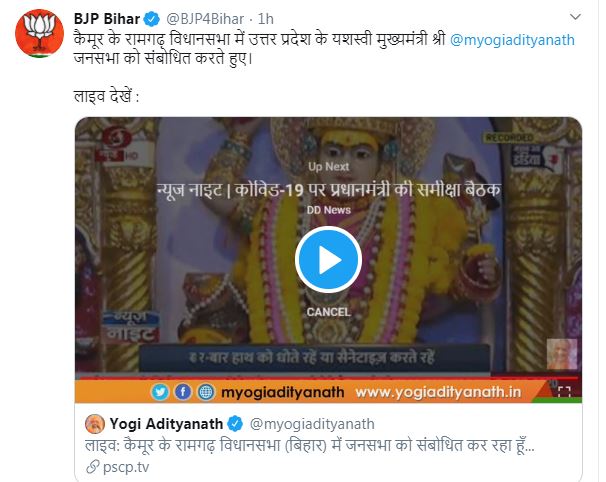
Task: Open Yogi Adityanath's small profile picture
Action: (95, 424)
